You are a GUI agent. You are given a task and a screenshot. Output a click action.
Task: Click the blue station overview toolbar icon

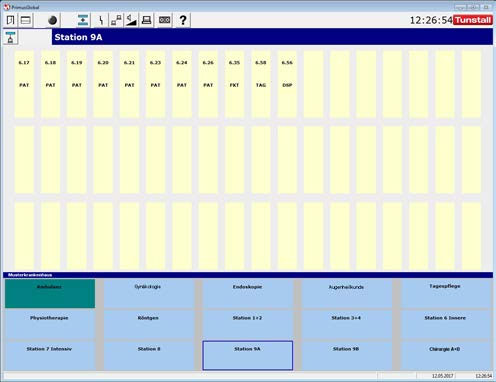pos(83,20)
